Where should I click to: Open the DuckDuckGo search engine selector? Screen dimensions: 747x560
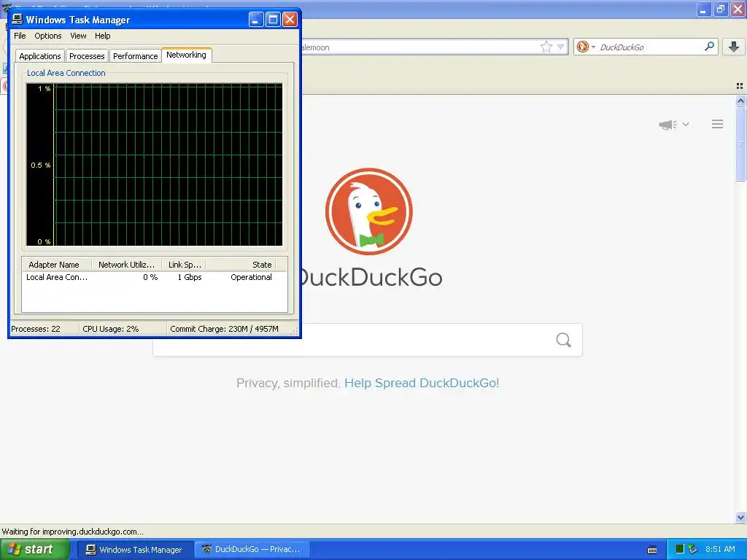coord(586,47)
